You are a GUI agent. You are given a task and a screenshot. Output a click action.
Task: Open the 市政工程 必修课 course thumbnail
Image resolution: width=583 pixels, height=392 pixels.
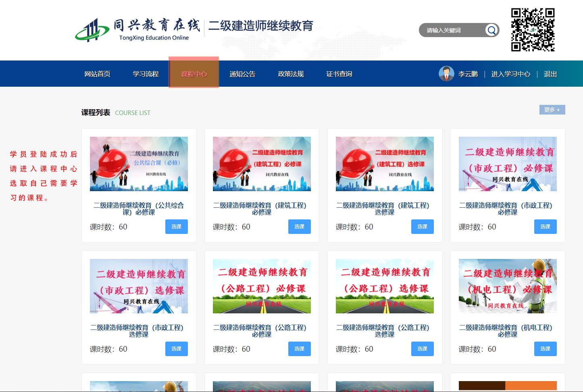(508, 164)
